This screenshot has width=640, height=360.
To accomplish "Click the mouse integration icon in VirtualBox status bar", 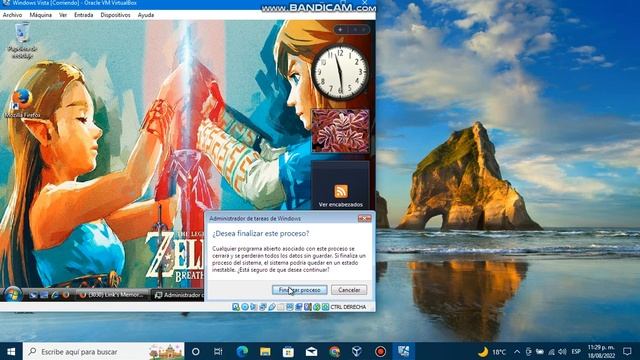I will point(317,307).
